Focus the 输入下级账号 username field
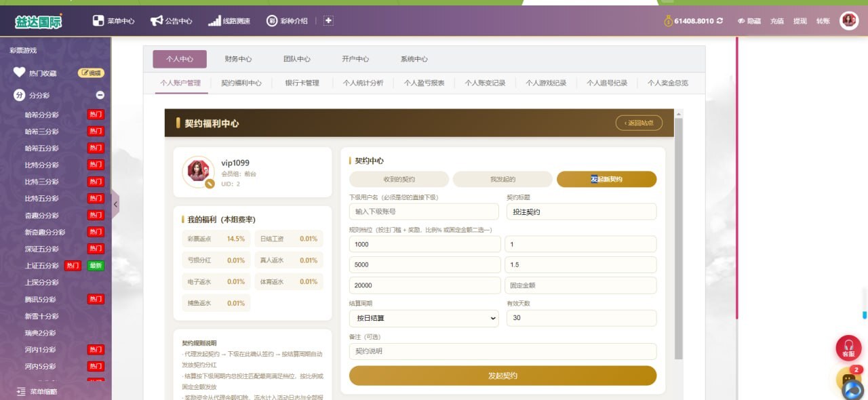 [425, 212]
